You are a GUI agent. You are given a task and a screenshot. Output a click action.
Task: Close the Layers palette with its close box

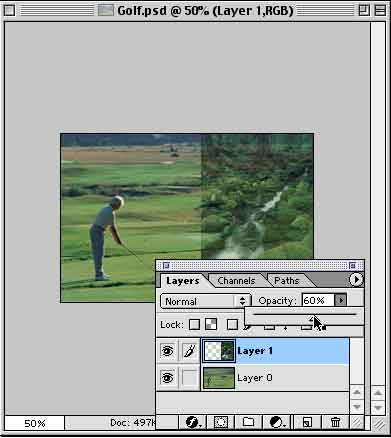click(x=166, y=266)
